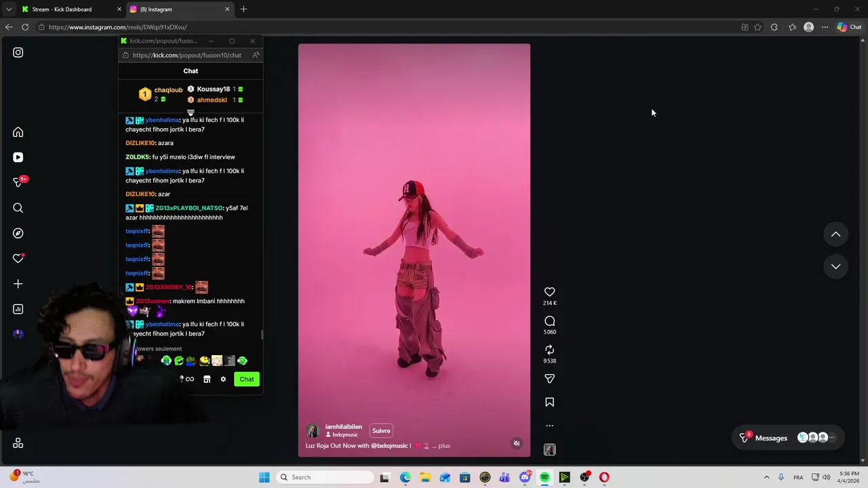This screenshot has height=488, width=868.
Task: Open browser extensions puzzle icon
Action: [774, 27]
